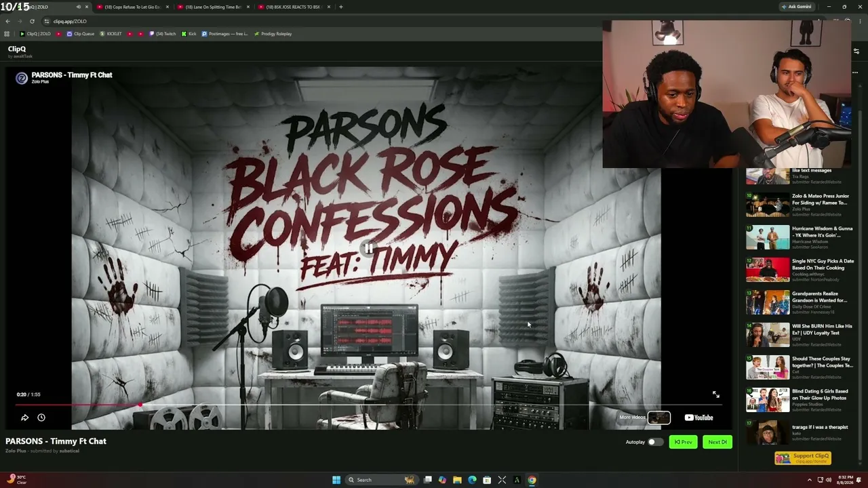The image size is (868, 488).
Task: Switch to Cops Refuse To Let Gio tab
Action: (132, 7)
